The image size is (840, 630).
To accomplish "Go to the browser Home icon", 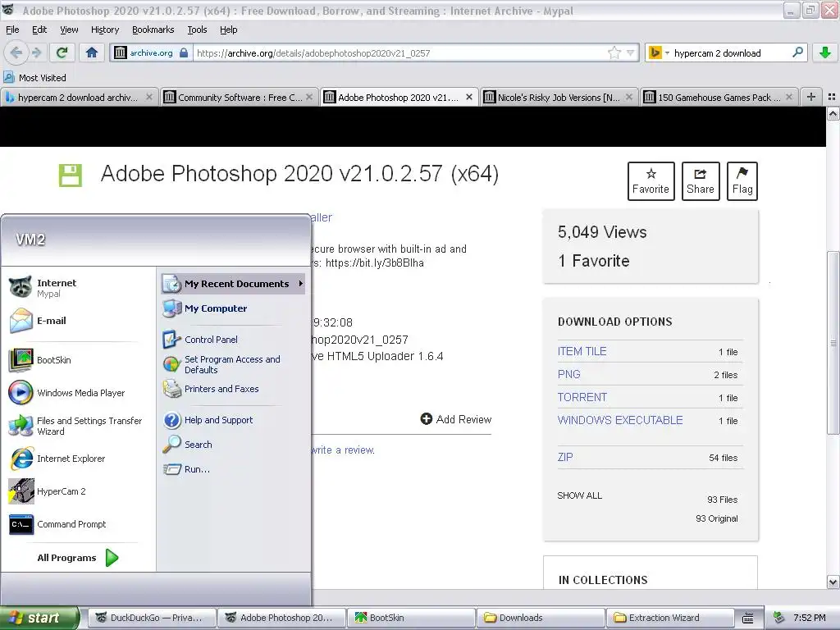I will coord(92,52).
